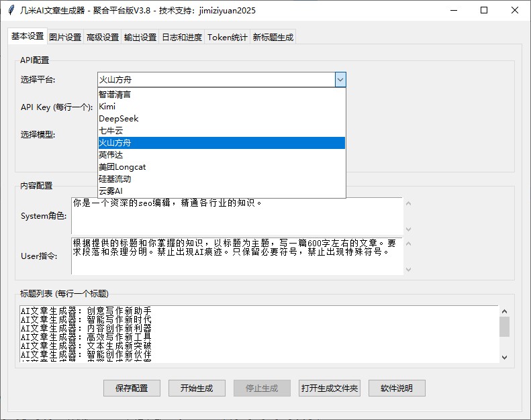
Task: Click title list scrollbar down arrow
Action: (505, 358)
